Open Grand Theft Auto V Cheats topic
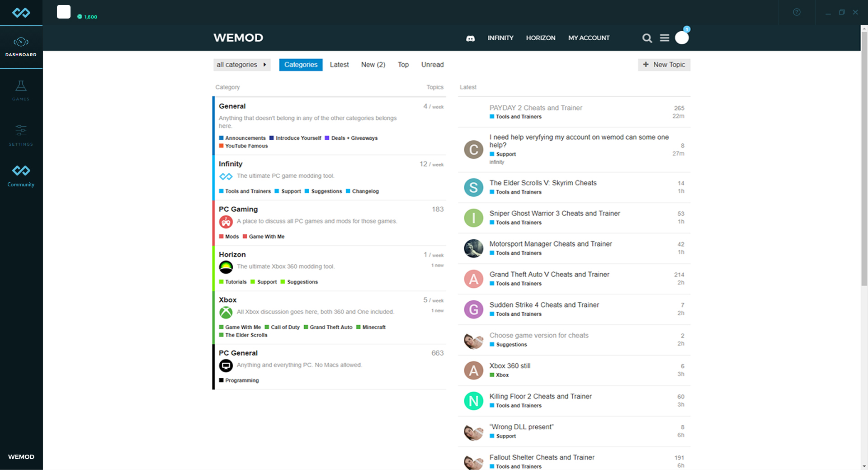 (549, 274)
